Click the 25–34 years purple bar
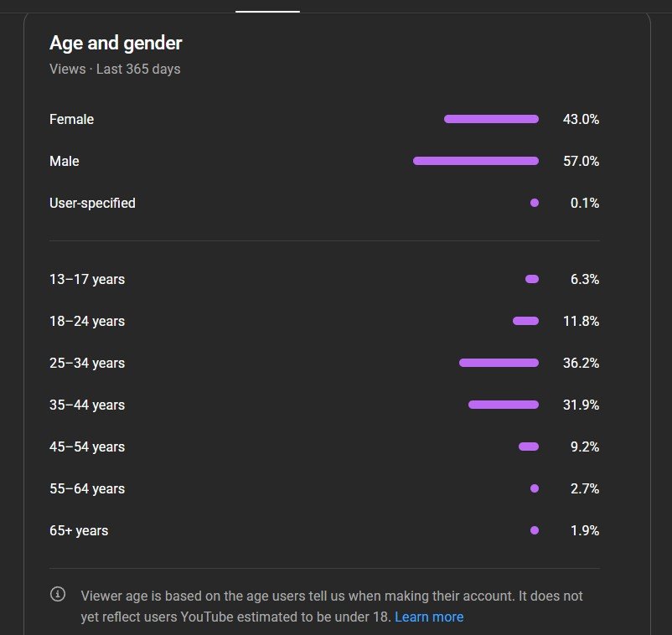The width and height of the screenshot is (672, 635). [499, 363]
